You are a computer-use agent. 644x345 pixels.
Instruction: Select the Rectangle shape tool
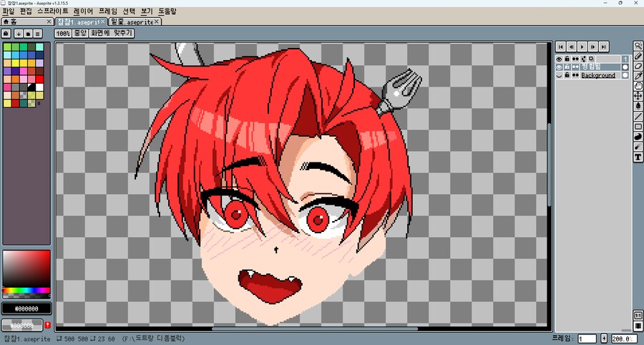638,126
